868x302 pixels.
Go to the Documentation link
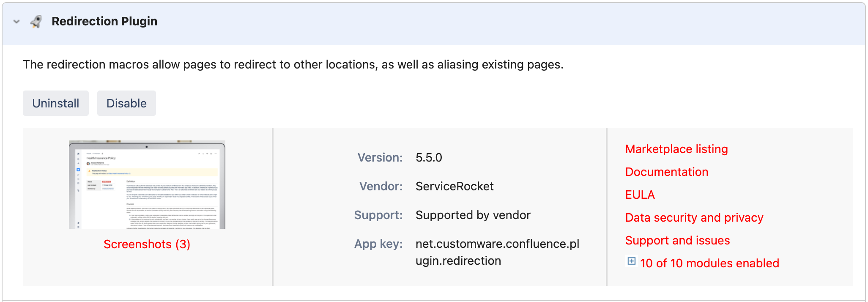(666, 172)
